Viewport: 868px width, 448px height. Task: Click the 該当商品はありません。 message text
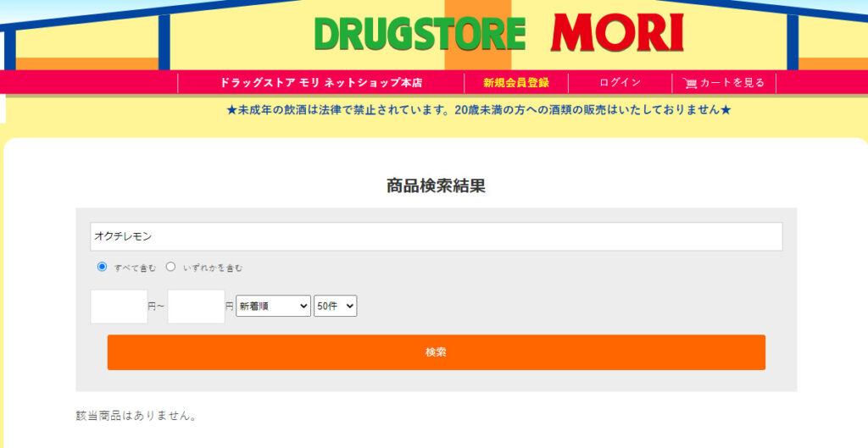136,416
